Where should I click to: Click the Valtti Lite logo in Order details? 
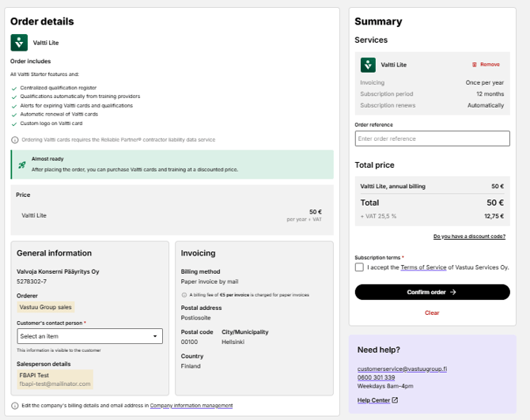coord(19,43)
